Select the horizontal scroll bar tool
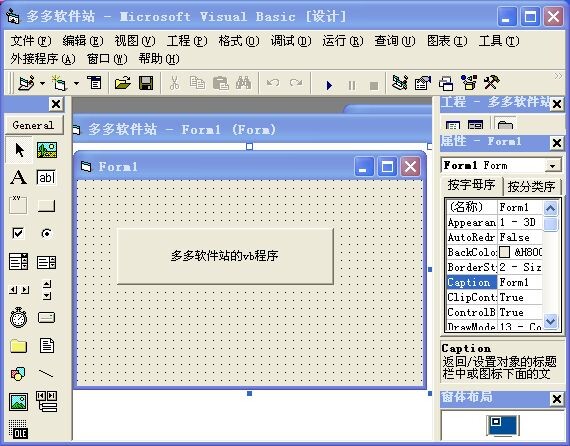Screen dimensions: 570x446 19,290
